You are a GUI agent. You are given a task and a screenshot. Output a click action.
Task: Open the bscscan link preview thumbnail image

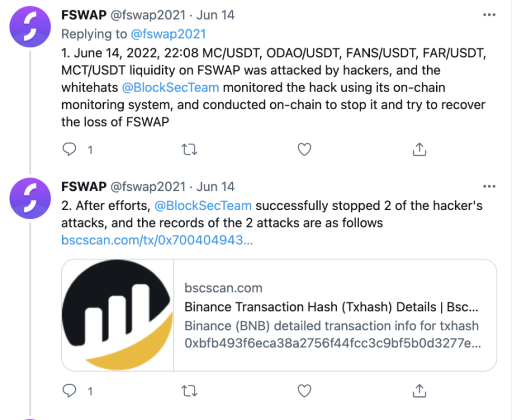pos(117,315)
